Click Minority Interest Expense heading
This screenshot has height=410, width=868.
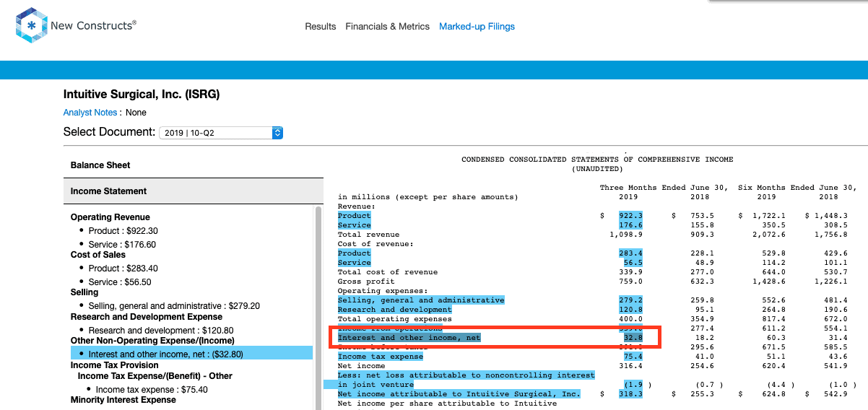123,400
